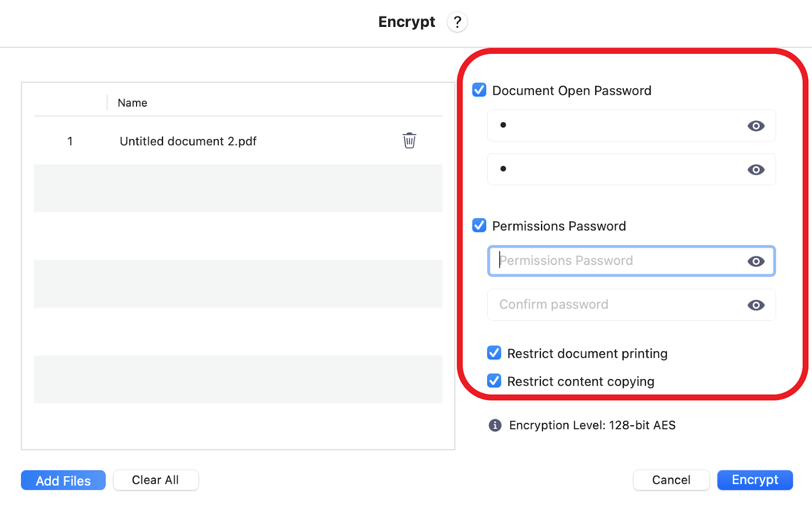Click Clear All to remove files
The width and height of the screenshot is (812, 505).
point(155,480)
